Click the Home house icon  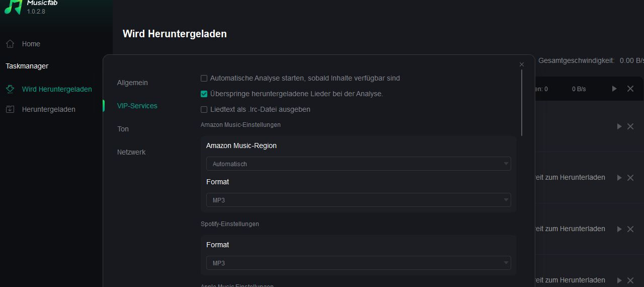[10, 44]
